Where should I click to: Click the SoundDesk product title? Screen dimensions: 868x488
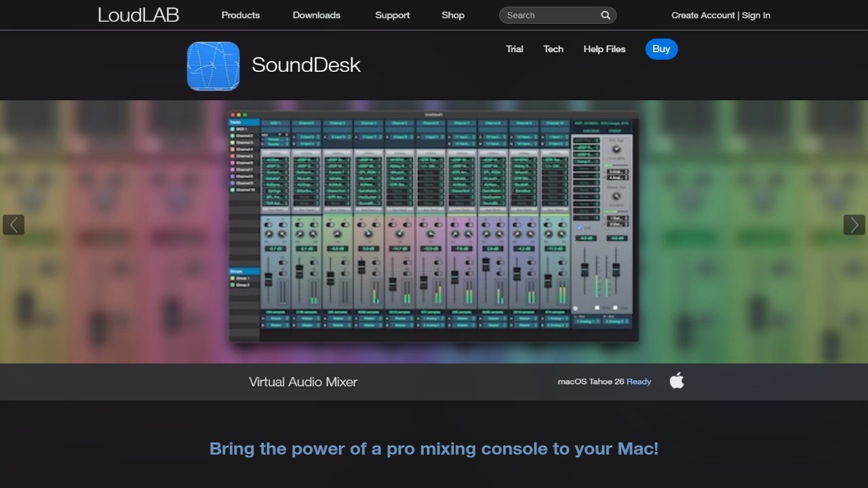point(306,64)
